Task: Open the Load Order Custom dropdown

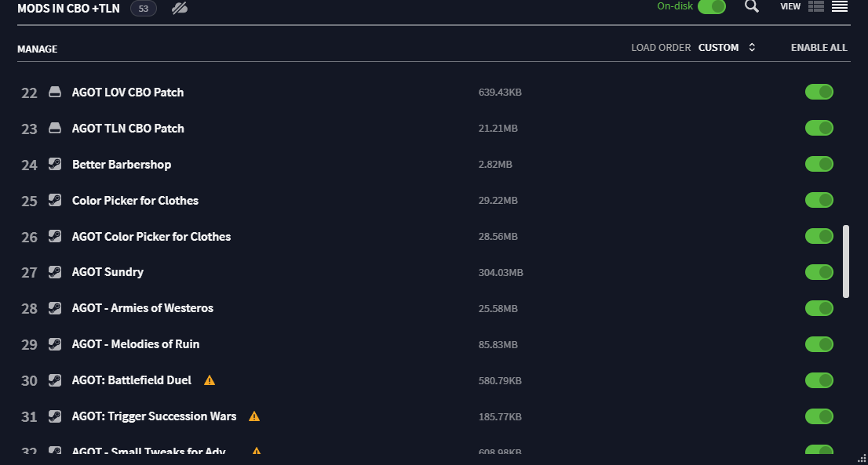Action: tap(719, 48)
